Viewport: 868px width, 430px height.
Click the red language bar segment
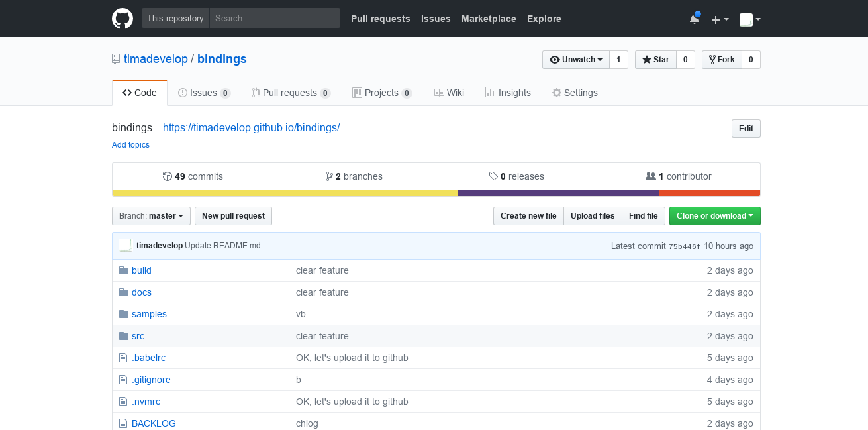tap(710, 193)
